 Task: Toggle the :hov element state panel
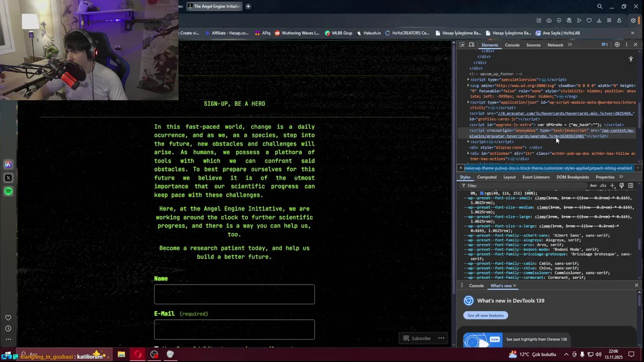(593, 186)
